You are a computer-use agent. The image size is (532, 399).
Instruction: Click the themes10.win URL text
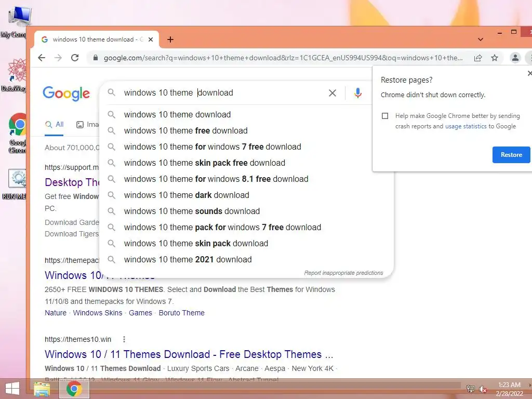point(78,339)
